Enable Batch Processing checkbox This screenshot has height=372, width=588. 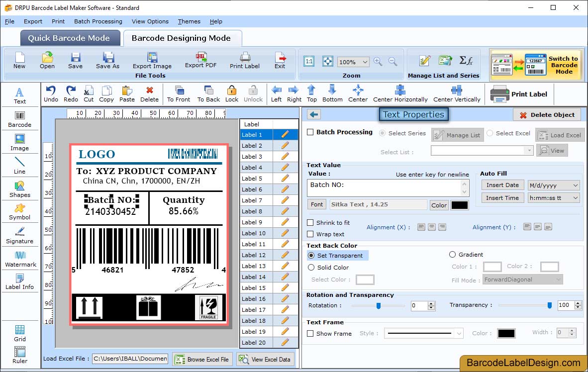(310, 132)
